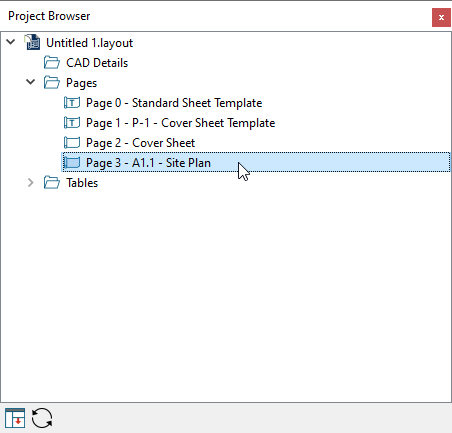Collapse the Untitled 1.layout root node

[11, 42]
